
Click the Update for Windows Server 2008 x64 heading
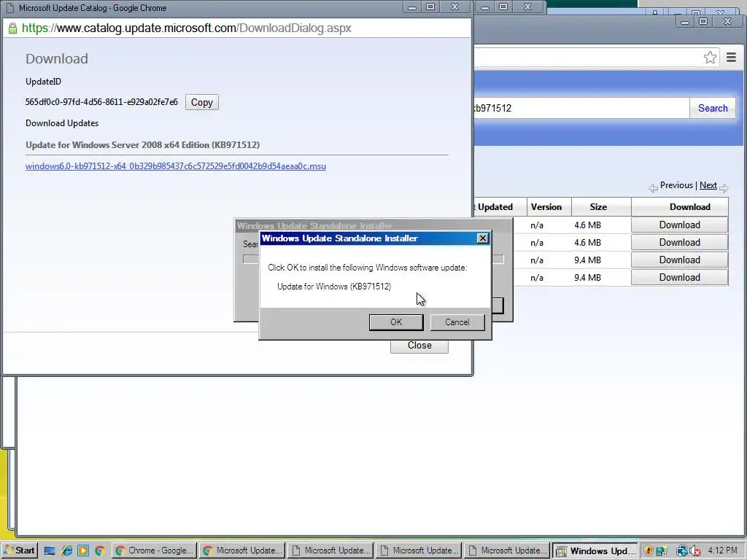point(142,145)
